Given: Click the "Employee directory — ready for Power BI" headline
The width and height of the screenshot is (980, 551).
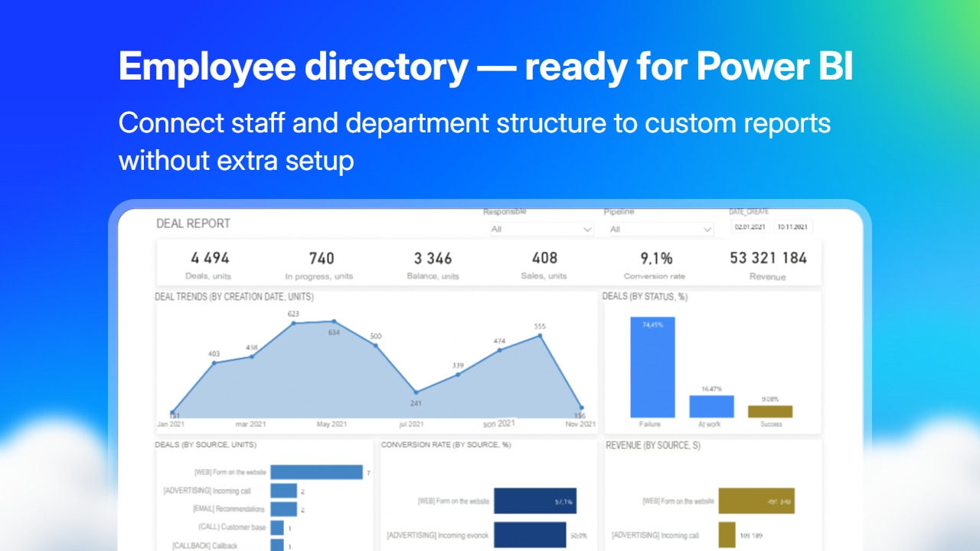Looking at the screenshot, I should coord(485,67).
